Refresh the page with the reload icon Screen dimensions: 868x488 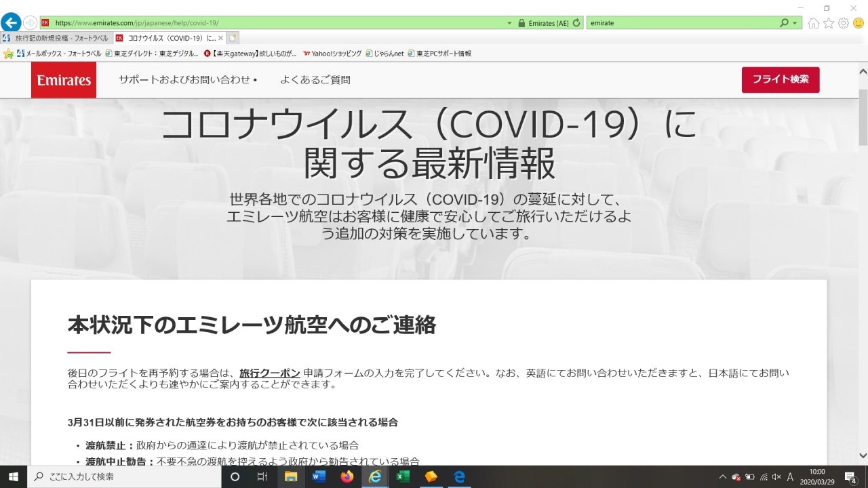pyautogui.click(x=576, y=23)
